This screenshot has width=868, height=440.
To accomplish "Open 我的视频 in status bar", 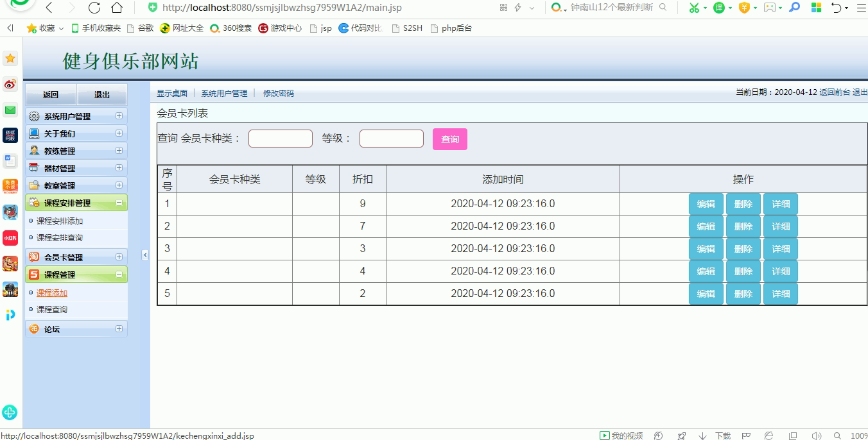I will point(621,436).
